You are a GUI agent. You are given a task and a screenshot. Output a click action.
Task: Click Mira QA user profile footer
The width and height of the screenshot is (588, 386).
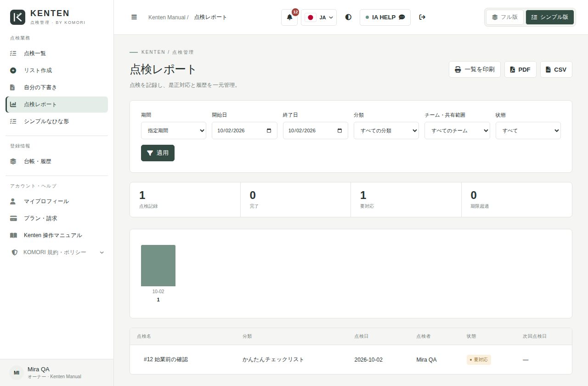[x=57, y=373]
